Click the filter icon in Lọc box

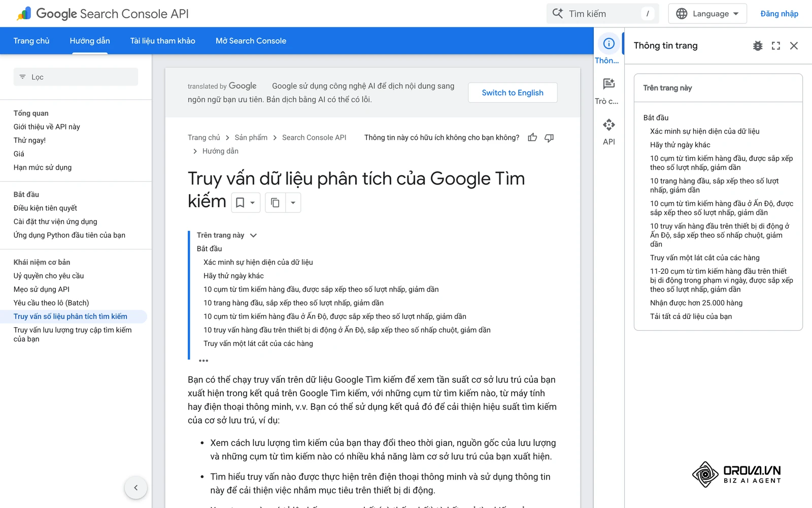coord(22,77)
